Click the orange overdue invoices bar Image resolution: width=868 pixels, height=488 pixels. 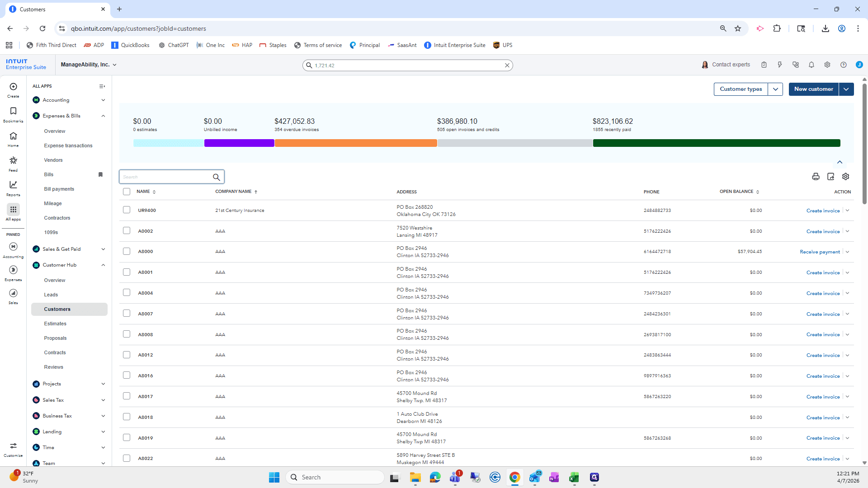pos(356,143)
